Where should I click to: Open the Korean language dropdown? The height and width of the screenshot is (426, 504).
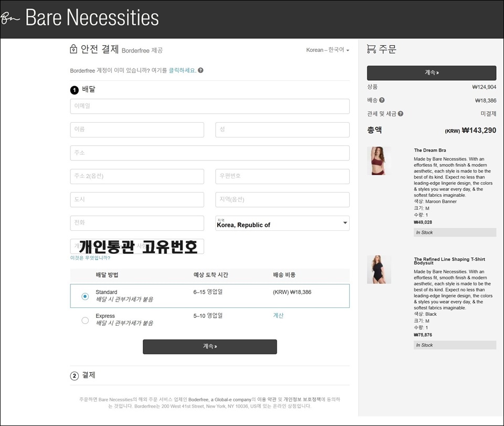tap(328, 50)
